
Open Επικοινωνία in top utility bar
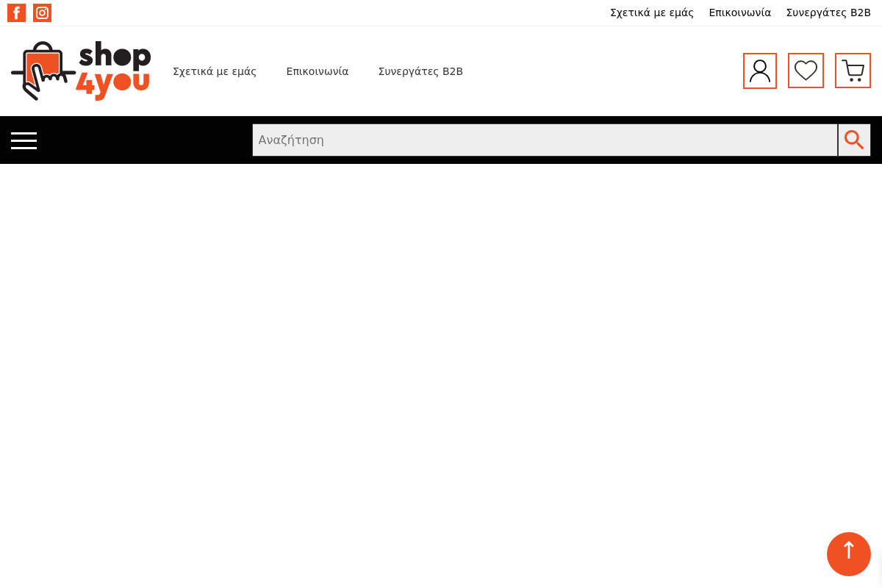coord(739,12)
